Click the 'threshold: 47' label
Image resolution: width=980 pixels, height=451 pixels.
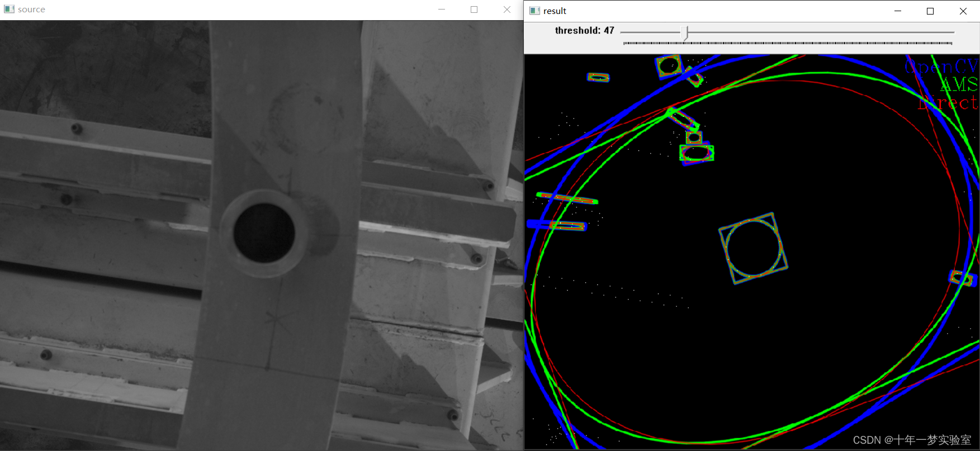tap(584, 31)
